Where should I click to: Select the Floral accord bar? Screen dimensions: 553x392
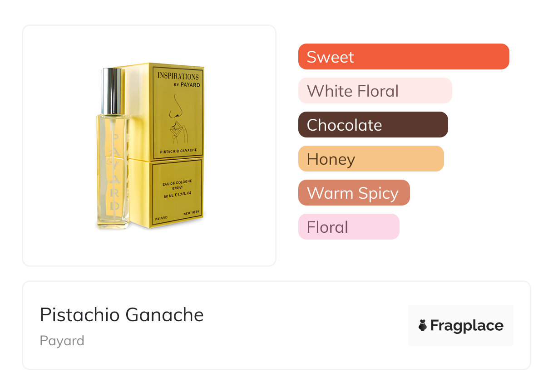tap(348, 227)
